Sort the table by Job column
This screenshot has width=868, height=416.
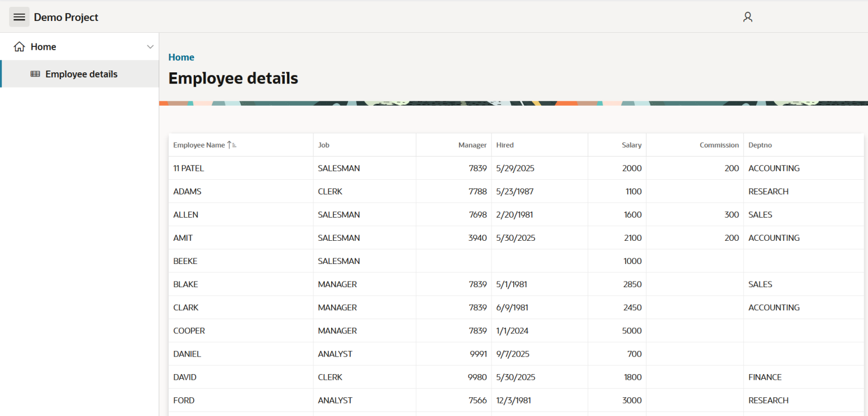pos(323,145)
